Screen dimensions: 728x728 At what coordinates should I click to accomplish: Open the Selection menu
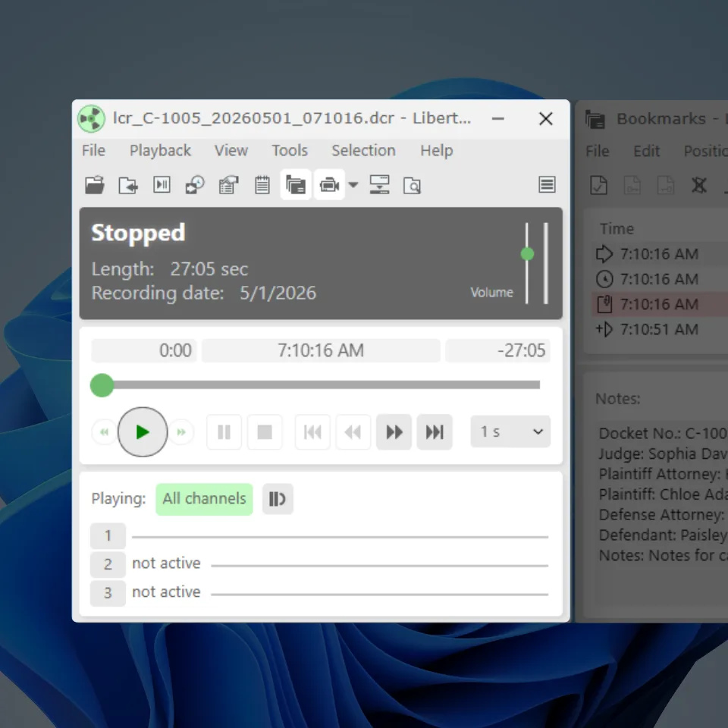(363, 150)
